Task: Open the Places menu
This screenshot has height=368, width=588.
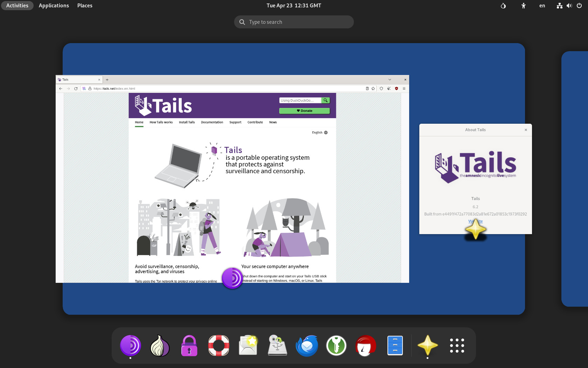Action: [x=85, y=6]
